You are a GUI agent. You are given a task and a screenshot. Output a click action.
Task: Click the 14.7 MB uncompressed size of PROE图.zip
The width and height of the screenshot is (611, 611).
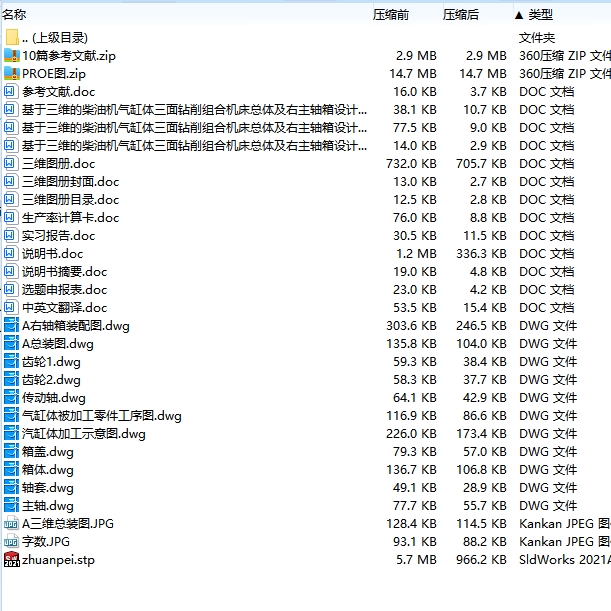coord(413,74)
